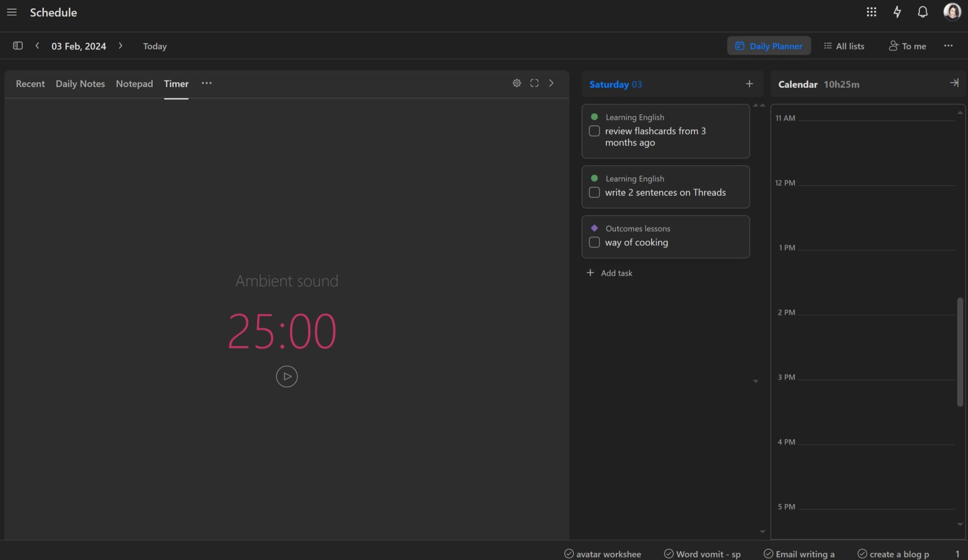Switch to the Notepad tab
This screenshot has height=560, width=968.
tap(134, 84)
